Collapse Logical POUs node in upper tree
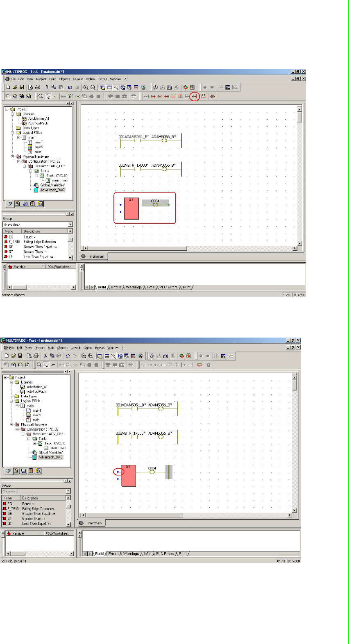This screenshot has width=349, height=644. click(x=13, y=133)
